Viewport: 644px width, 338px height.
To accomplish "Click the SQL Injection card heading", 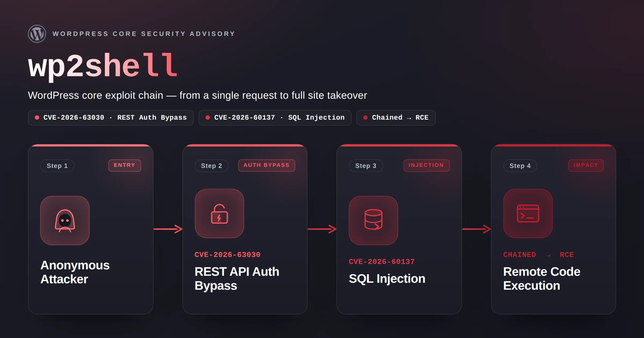I will tap(387, 279).
